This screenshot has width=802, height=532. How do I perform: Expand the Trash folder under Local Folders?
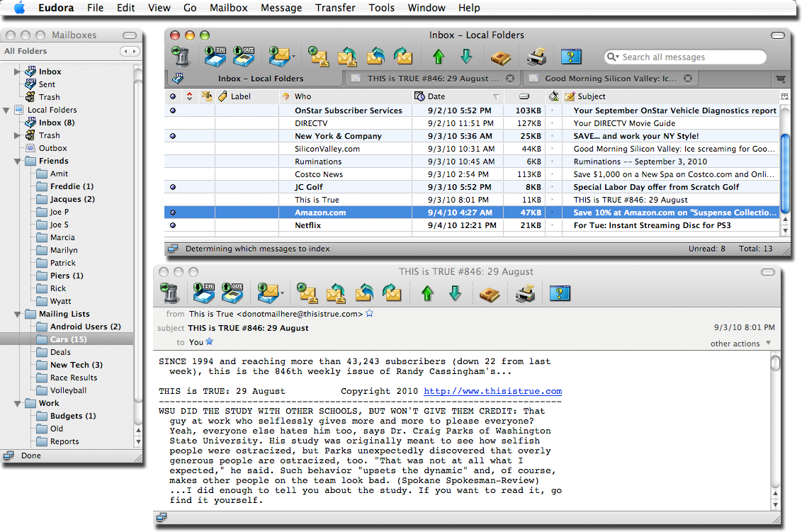coord(17,135)
